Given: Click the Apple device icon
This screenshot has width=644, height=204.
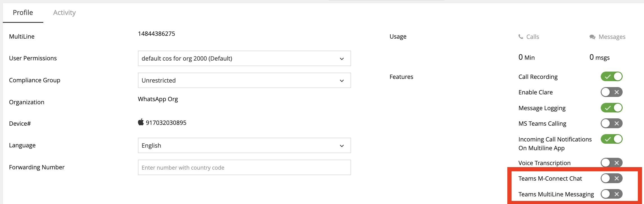Looking at the screenshot, I should coord(141,122).
